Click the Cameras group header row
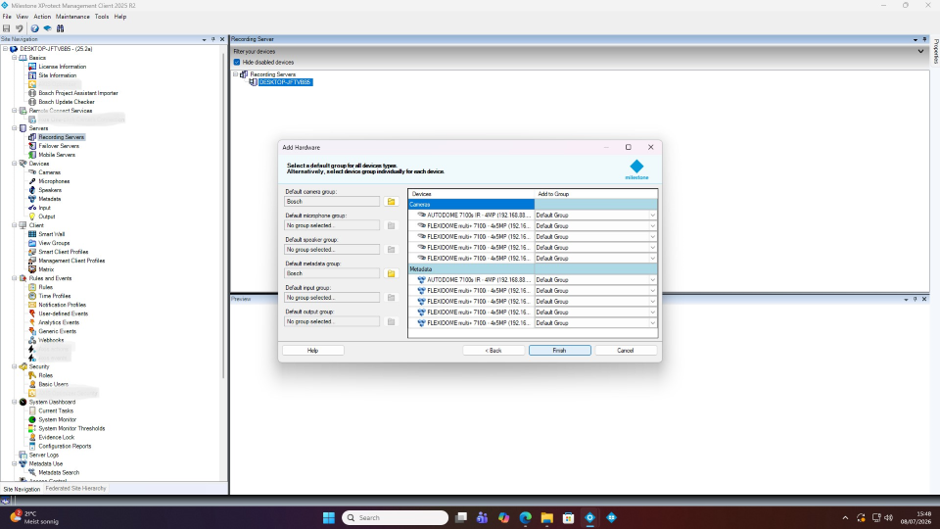940x529 pixels. pyautogui.click(x=532, y=205)
